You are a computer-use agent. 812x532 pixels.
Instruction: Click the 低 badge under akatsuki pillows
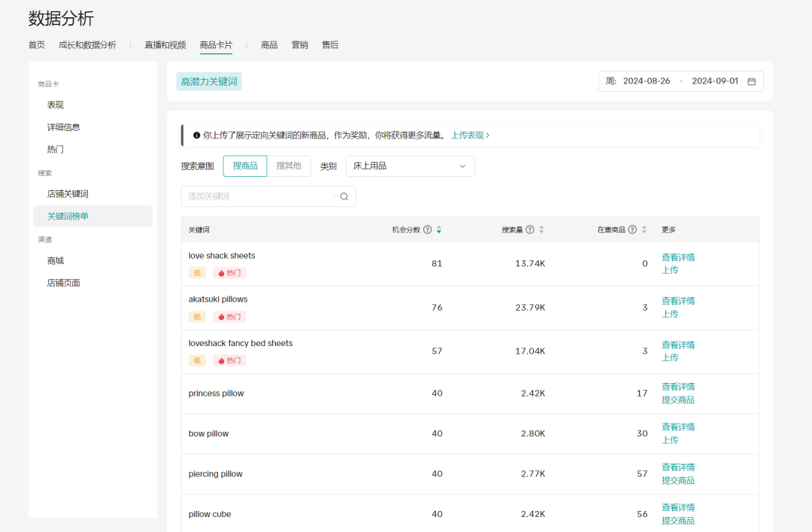coord(196,316)
